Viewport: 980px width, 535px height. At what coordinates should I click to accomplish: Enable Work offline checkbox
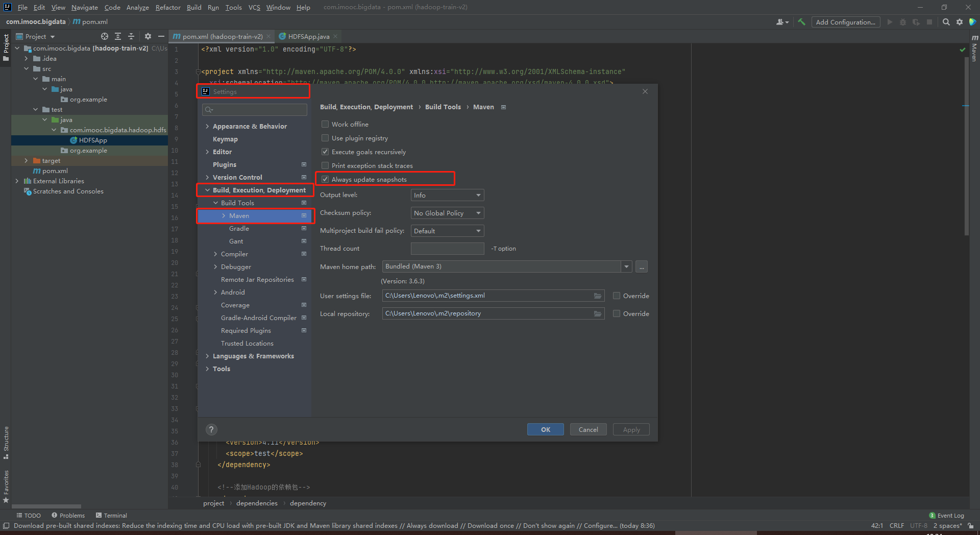(325, 124)
